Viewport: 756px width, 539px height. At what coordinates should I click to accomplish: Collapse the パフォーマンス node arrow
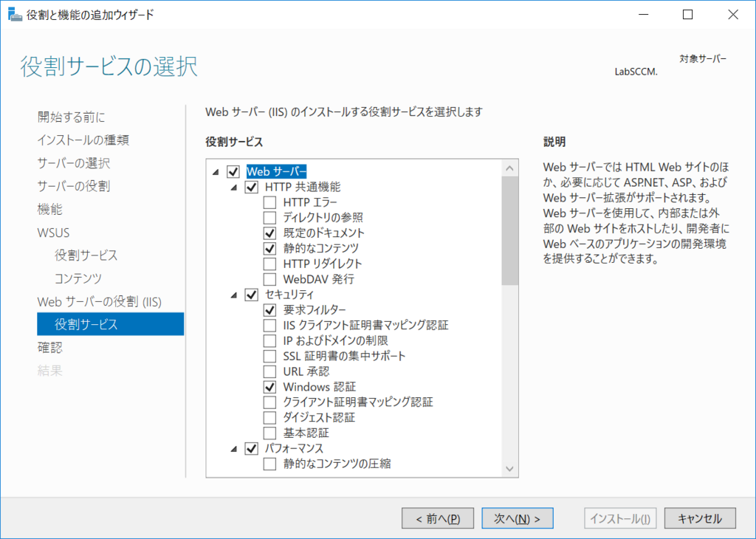tap(234, 449)
